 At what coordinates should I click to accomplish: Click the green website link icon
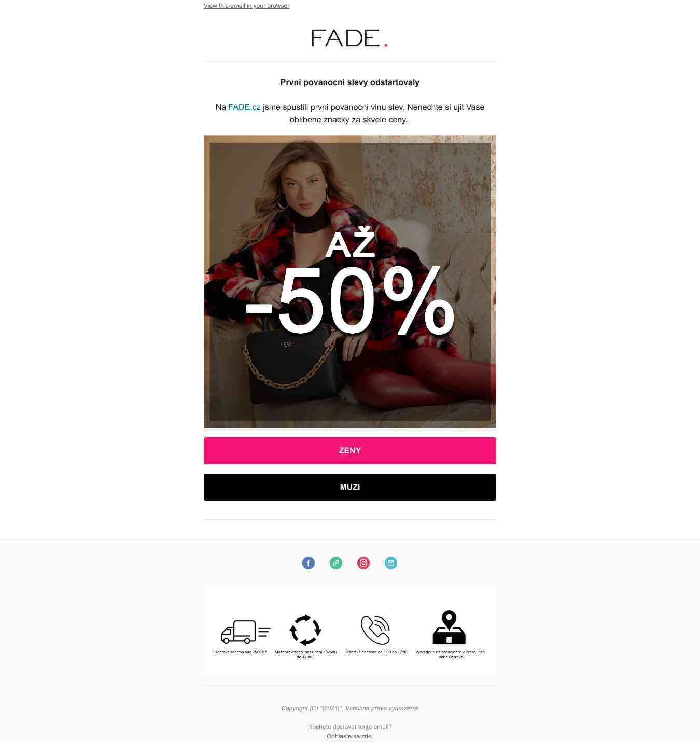click(x=336, y=563)
